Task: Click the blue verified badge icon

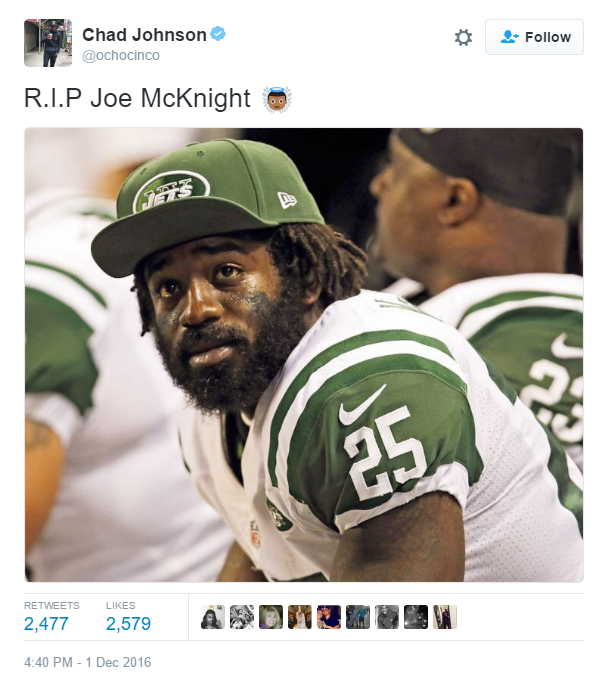Action: pos(218,34)
